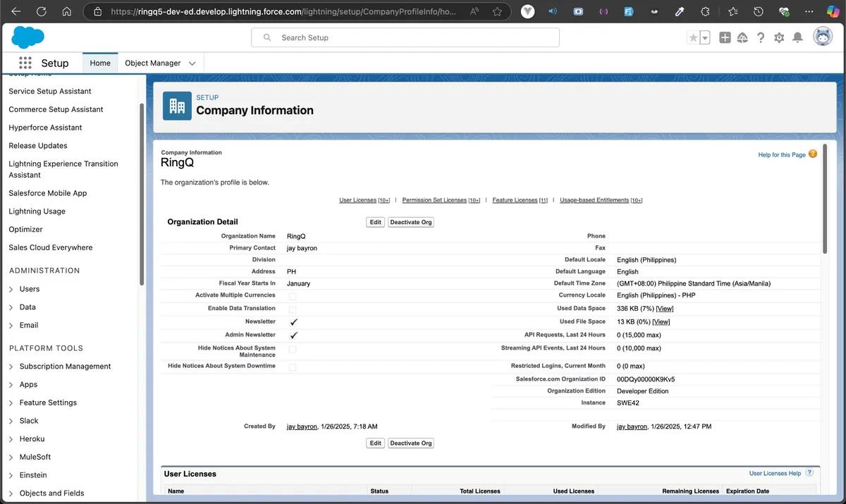This screenshot has height=504, width=846.
Task: Open the Object Manager tab dropdown chevron
Action: [192, 63]
